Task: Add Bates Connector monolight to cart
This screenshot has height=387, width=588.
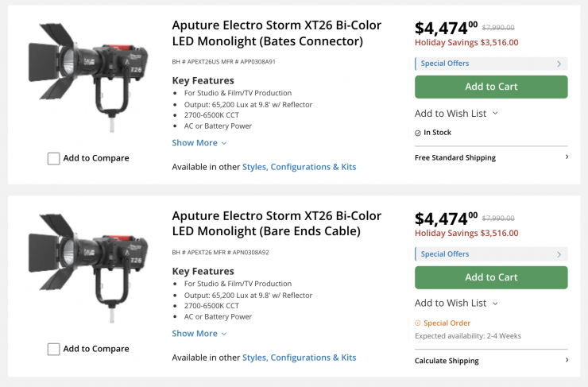Action: [491, 87]
